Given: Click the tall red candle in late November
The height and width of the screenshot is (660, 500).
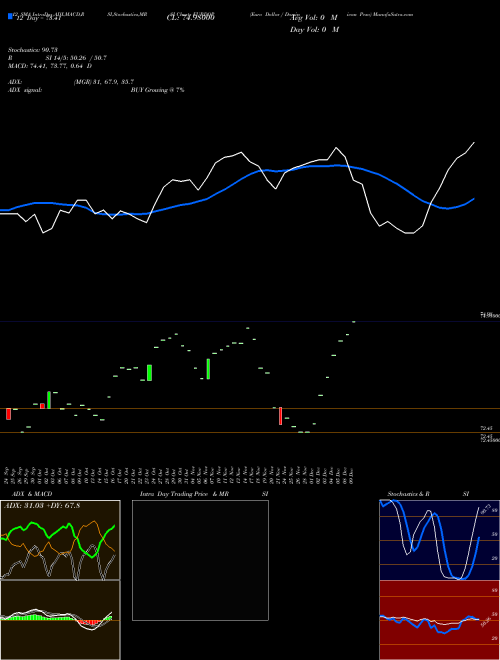Looking at the screenshot, I should click(280, 416).
